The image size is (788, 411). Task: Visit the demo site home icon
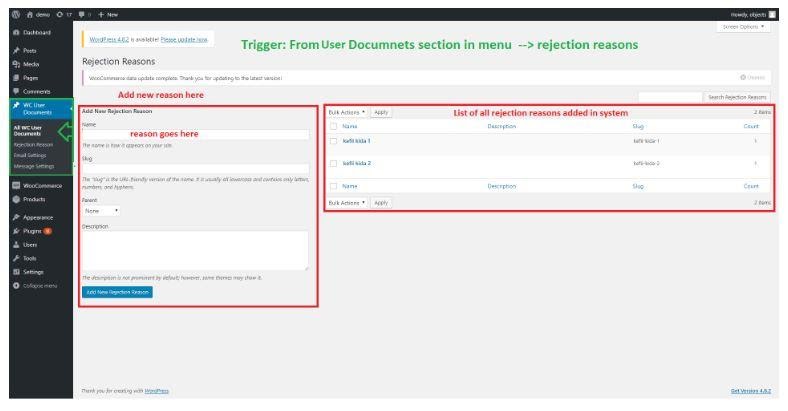(x=30, y=15)
